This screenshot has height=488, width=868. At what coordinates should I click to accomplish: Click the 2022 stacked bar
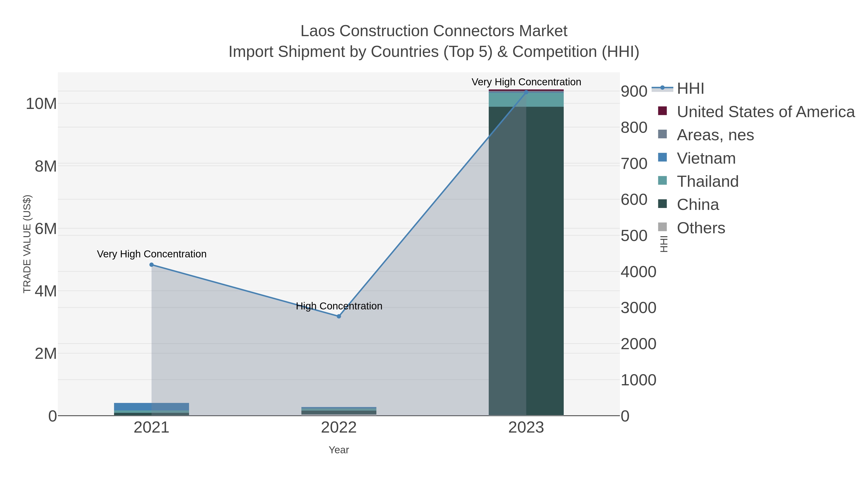pos(339,411)
